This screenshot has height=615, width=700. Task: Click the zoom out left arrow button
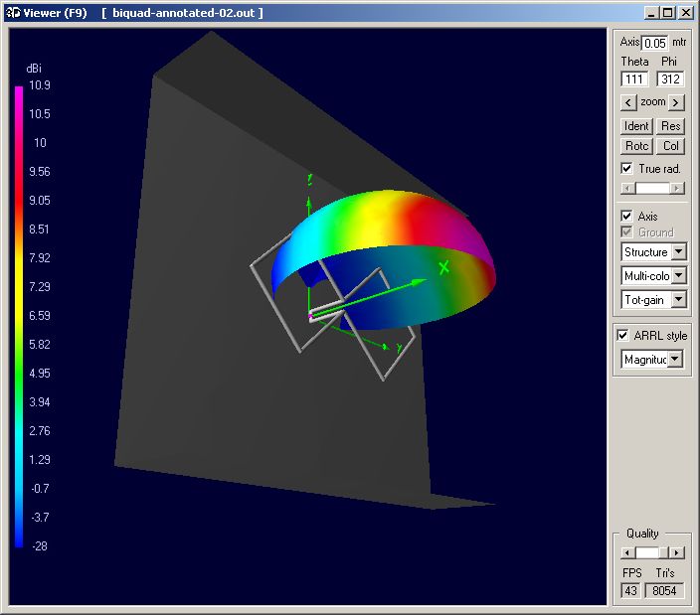627,102
